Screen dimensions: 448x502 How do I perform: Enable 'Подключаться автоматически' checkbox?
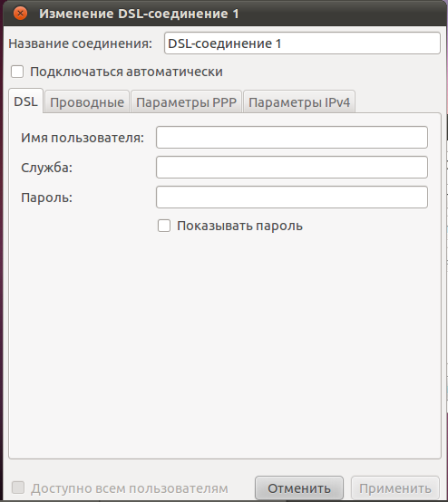click(17, 72)
